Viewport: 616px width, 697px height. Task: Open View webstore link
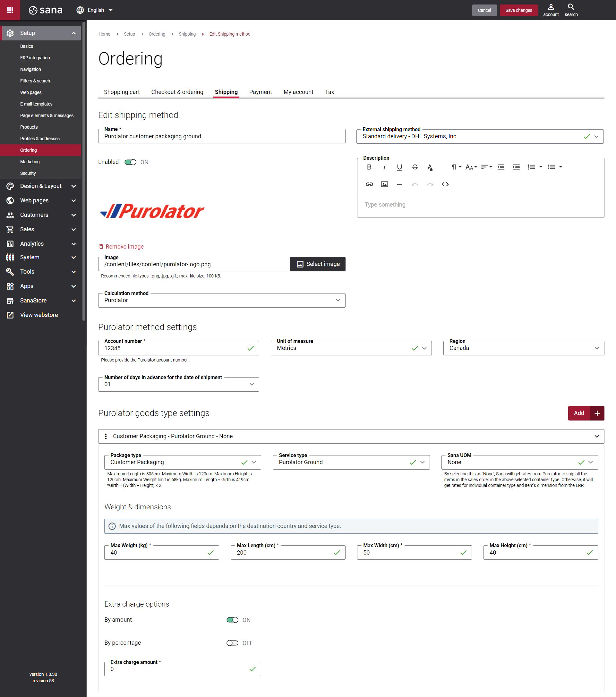[x=38, y=315]
